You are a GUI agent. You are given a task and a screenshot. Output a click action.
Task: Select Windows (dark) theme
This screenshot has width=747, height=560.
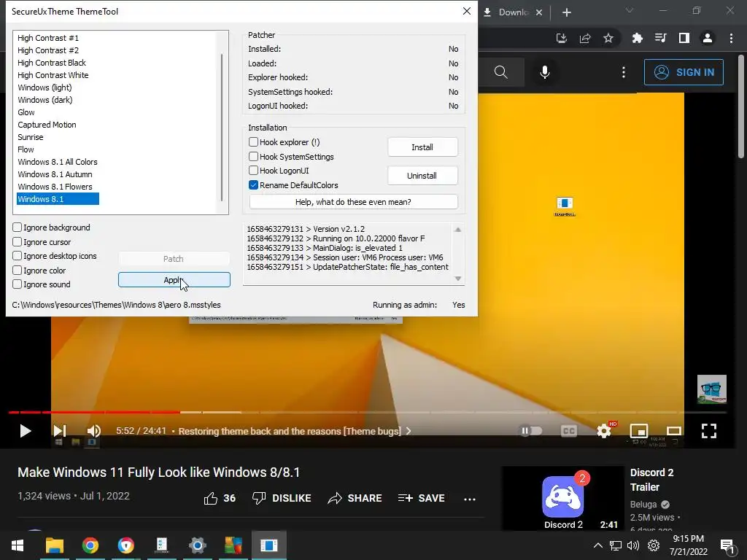point(44,100)
